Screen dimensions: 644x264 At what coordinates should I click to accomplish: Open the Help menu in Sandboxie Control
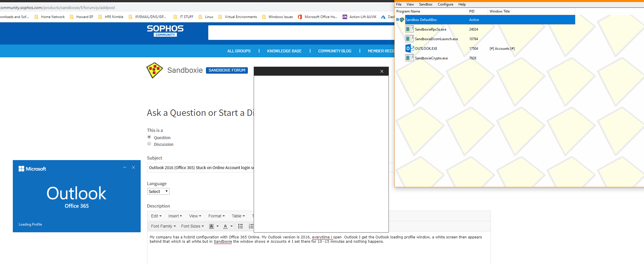click(462, 4)
